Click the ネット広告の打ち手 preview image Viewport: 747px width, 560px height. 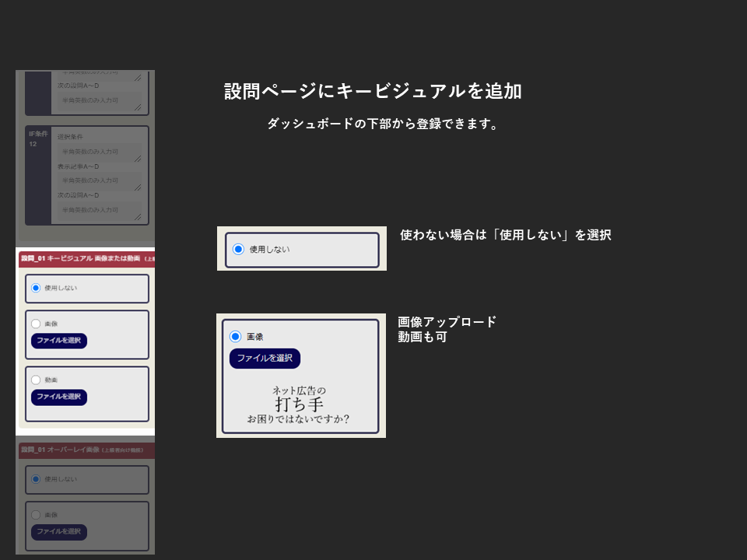click(x=299, y=404)
